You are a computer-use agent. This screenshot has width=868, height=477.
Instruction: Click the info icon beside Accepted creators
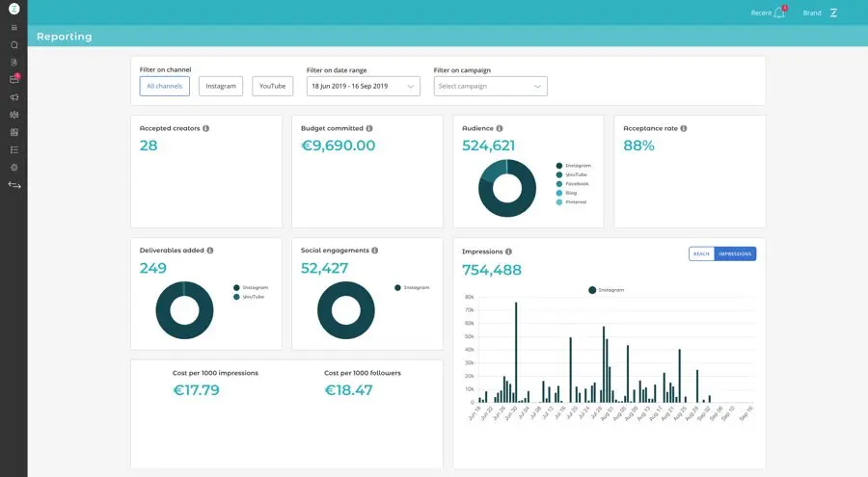[x=205, y=128]
